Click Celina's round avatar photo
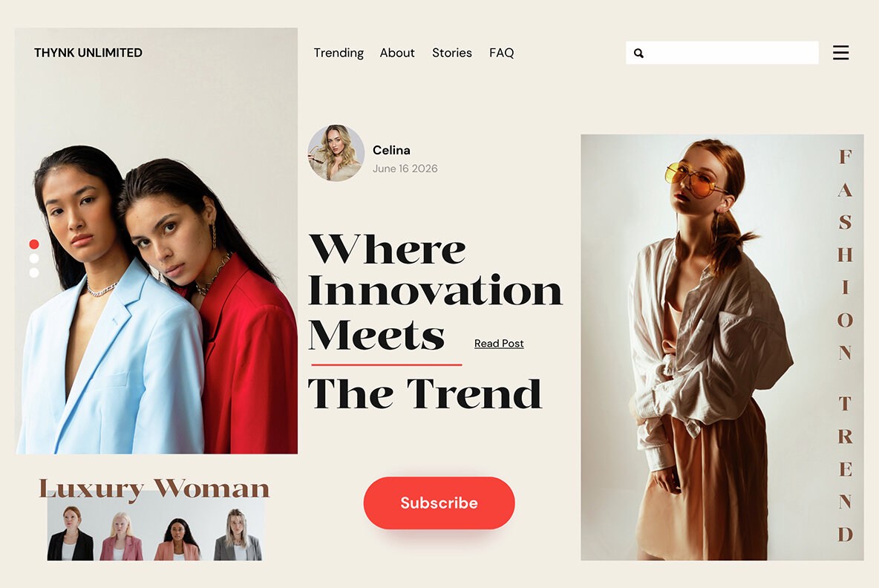The image size is (879, 588). click(x=336, y=153)
